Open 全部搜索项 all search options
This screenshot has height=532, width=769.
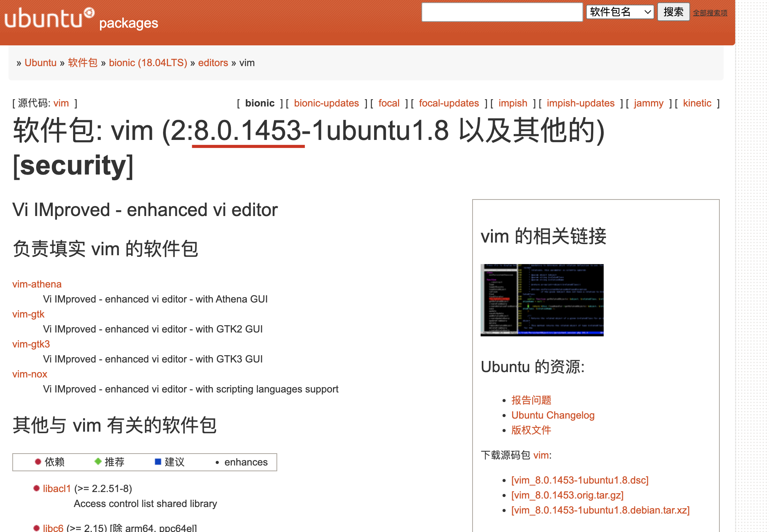(x=710, y=13)
